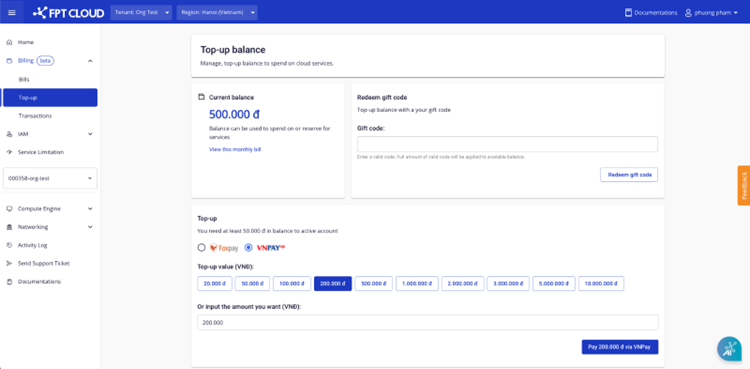Choose the 500.000 đ top-up value

(374, 283)
